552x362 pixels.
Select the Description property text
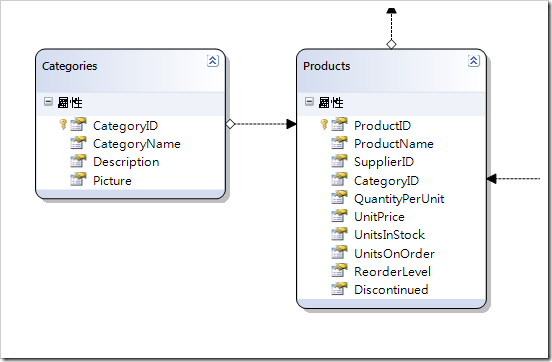[126, 162]
